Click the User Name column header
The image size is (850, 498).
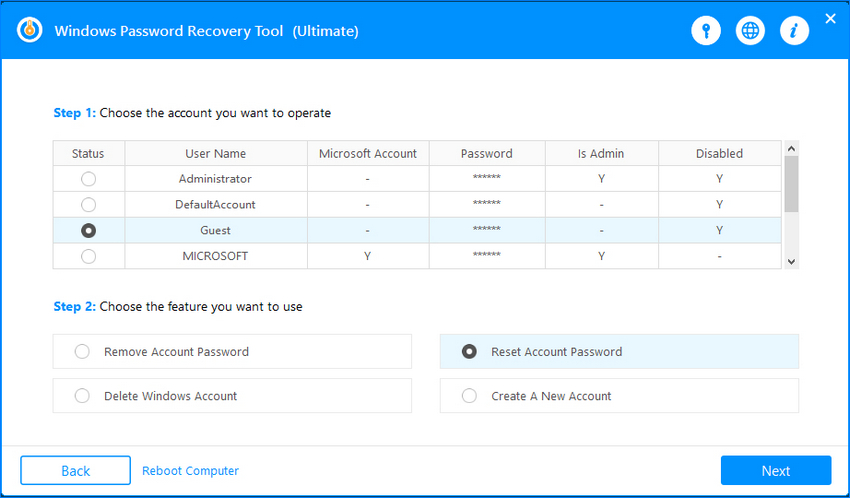[x=216, y=153]
